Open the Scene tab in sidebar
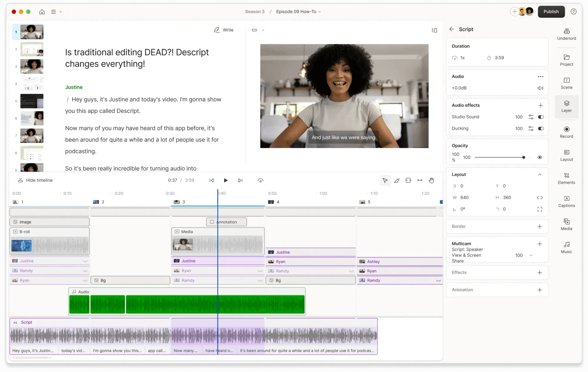This screenshot has height=372, width=588. (566, 83)
